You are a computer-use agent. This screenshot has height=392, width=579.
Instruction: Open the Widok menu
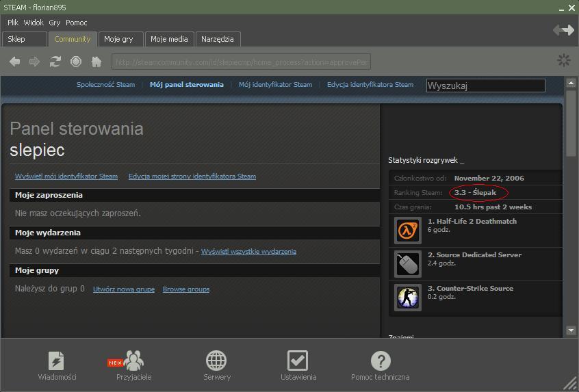34,23
